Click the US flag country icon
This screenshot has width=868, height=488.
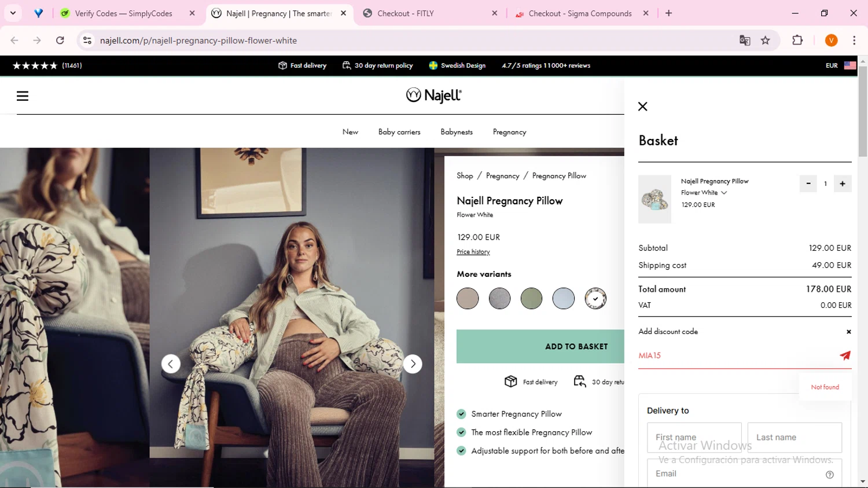click(850, 65)
